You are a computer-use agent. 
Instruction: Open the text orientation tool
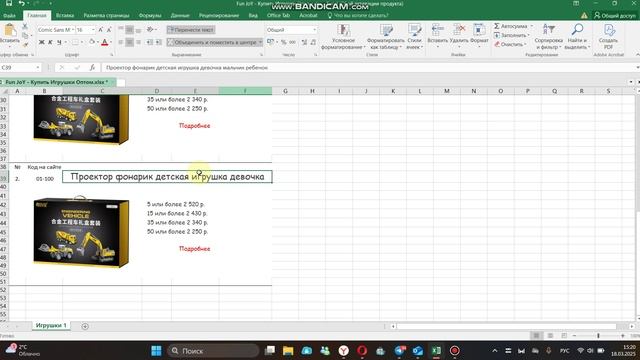(x=150, y=30)
